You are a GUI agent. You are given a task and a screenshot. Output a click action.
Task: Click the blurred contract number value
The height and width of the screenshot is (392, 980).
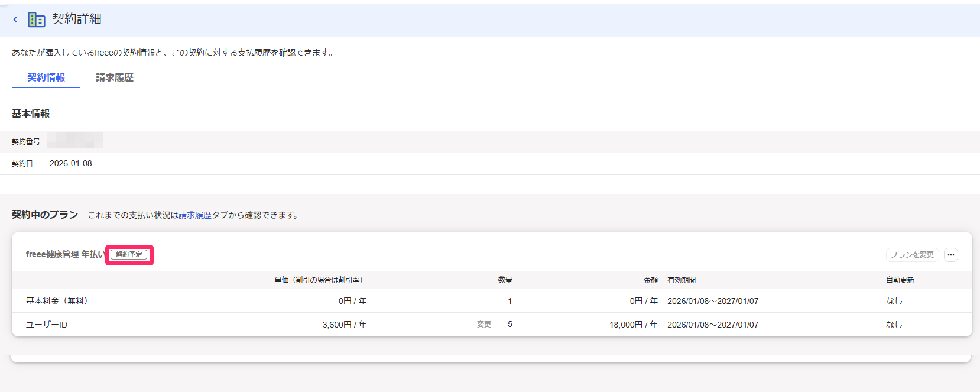coord(75,141)
